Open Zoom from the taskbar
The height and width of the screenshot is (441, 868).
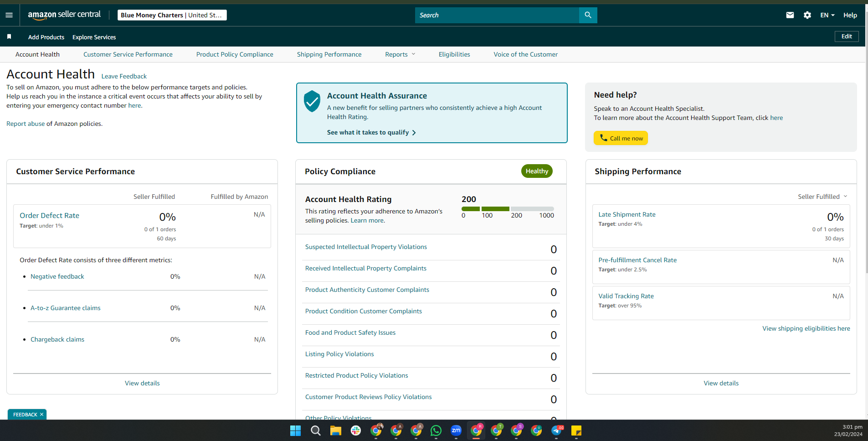[x=456, y=431]
